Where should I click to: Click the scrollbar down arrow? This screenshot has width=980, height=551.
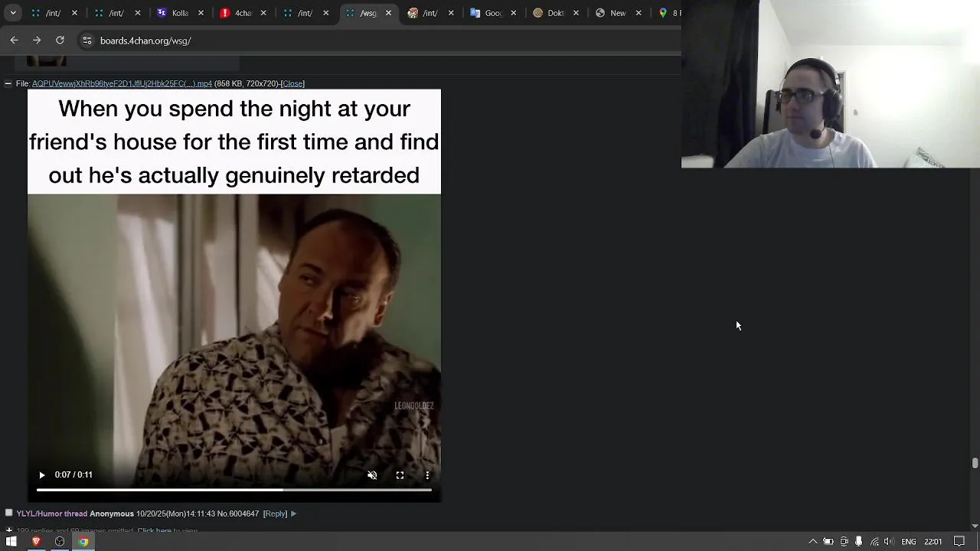[x=975, y=526]
